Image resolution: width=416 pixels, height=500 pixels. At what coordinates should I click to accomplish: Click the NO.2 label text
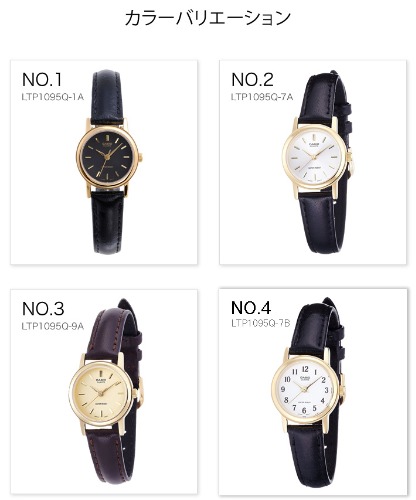252,80
